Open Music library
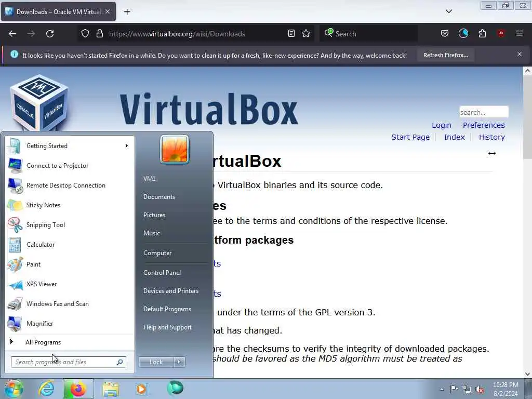 [152, 233]
